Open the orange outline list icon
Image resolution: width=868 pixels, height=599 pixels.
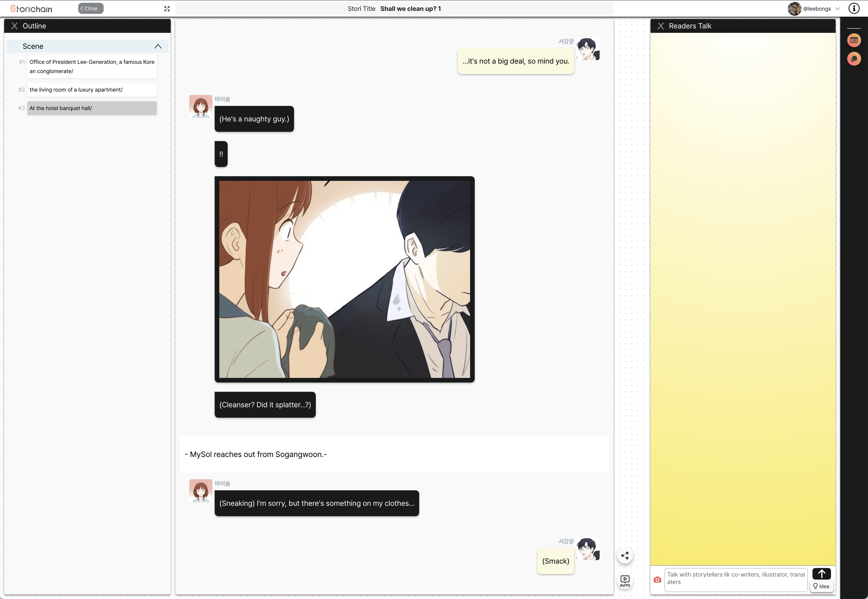(x=854, y=40)
